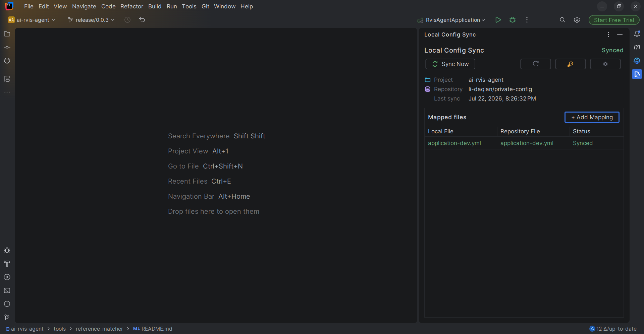Click the Sync Now button

[450, 64]
